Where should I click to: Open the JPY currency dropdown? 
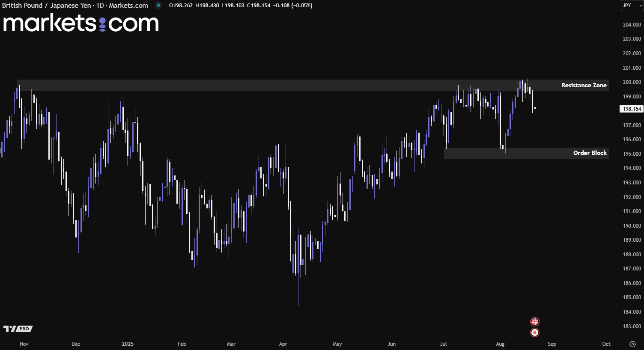632,6
